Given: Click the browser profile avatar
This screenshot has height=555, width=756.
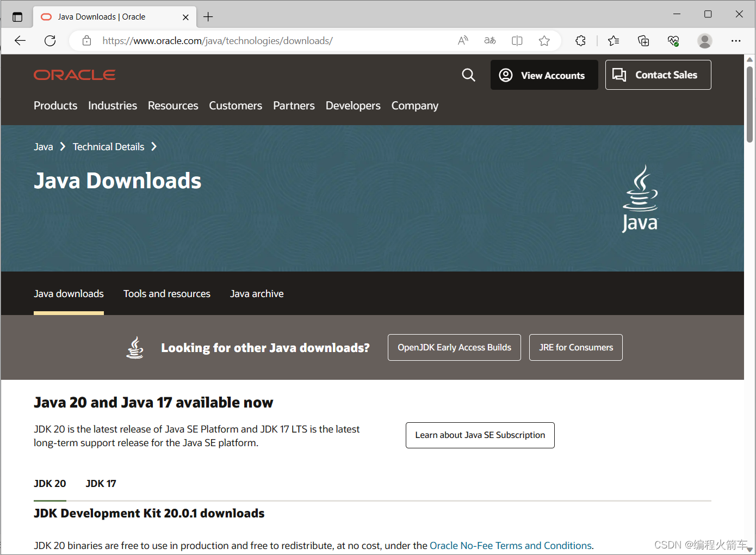Looking at the screenshot, I should (705, 41).
